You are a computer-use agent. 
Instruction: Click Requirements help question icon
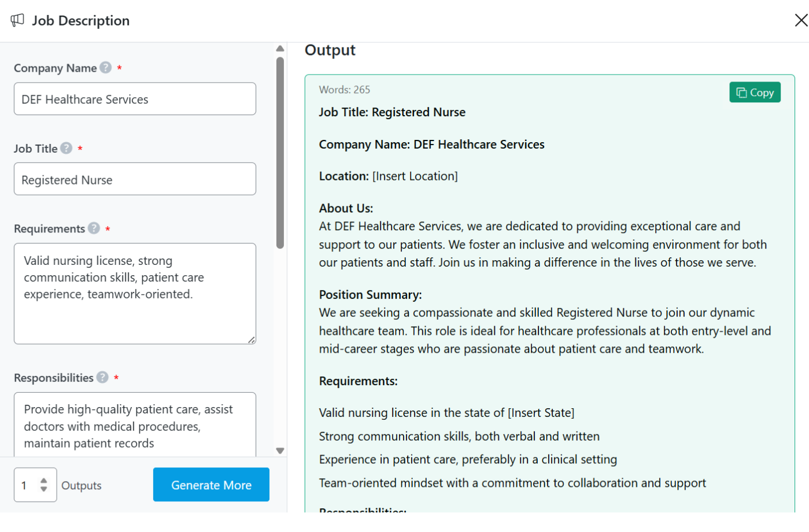coord(94,228)
